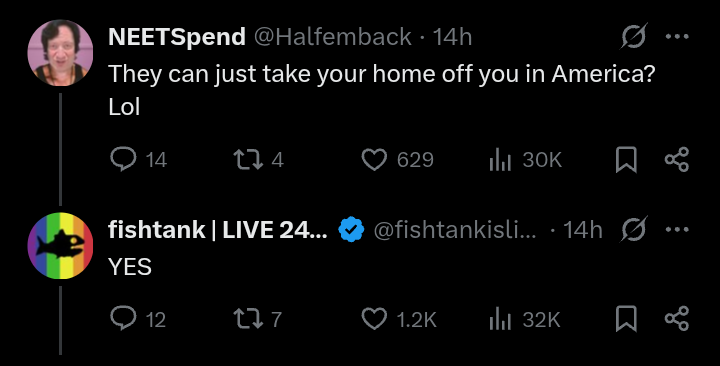Reply to NEETSpend's tweet
Screen dimensions: 720x366
pos(138,159)
